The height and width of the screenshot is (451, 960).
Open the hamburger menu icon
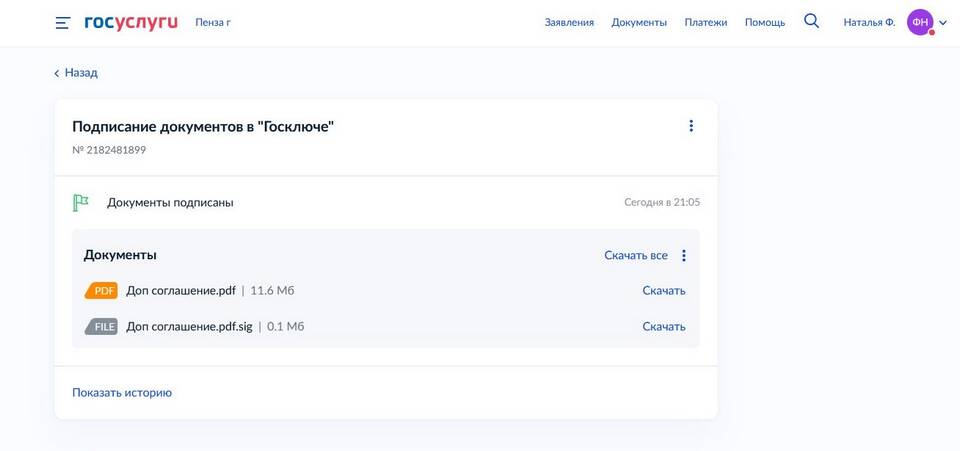[63, 22]
